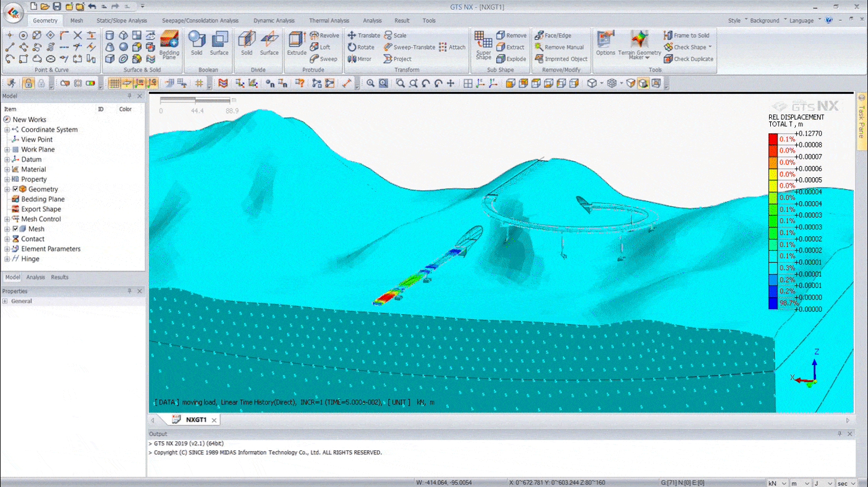
Task: Launch the Frame to Solid tool
Action: click(x=686, y=35)
